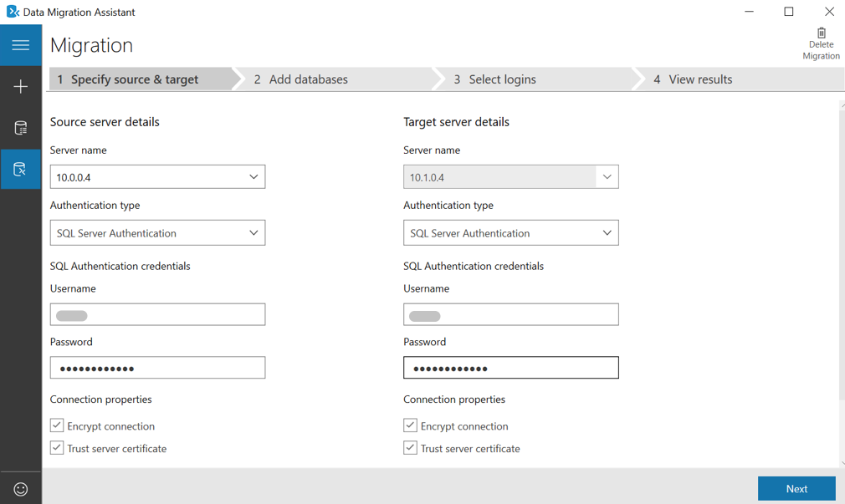Image resolution: width=845 pixels, height=504 pixels.
Task: Click the Target server details heading
Action: (456, 122)
